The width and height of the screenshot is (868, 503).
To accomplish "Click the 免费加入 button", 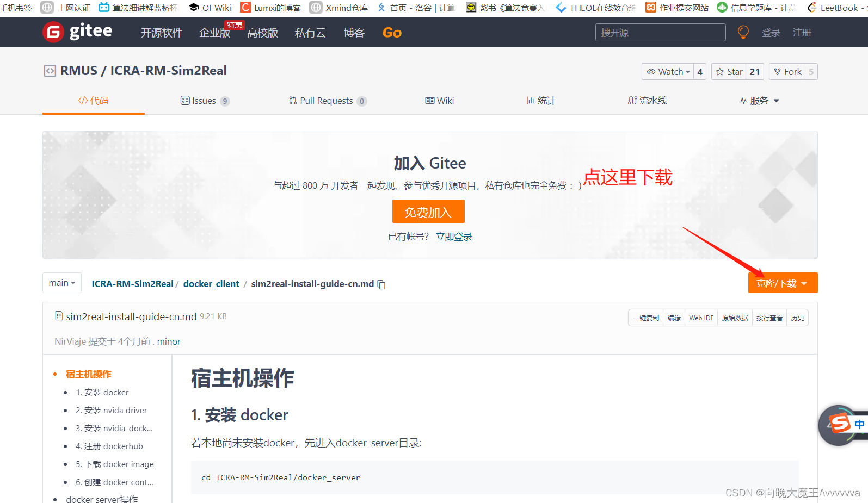I will pyautogui.click(x=428, y=212).
